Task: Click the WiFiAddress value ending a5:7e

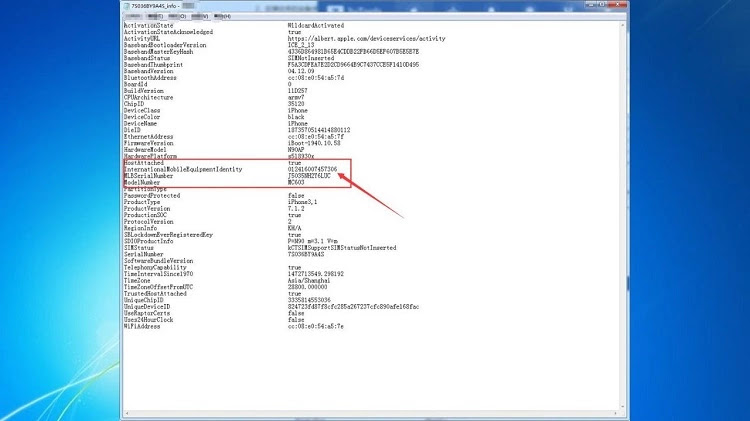Action: coord(316,326)
